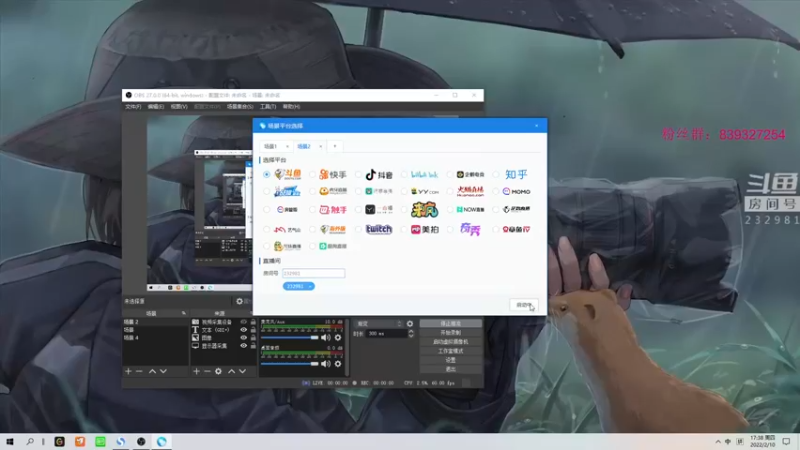
Task: Open the 工具(T) menu in OBS
Action: pos(268,107)
